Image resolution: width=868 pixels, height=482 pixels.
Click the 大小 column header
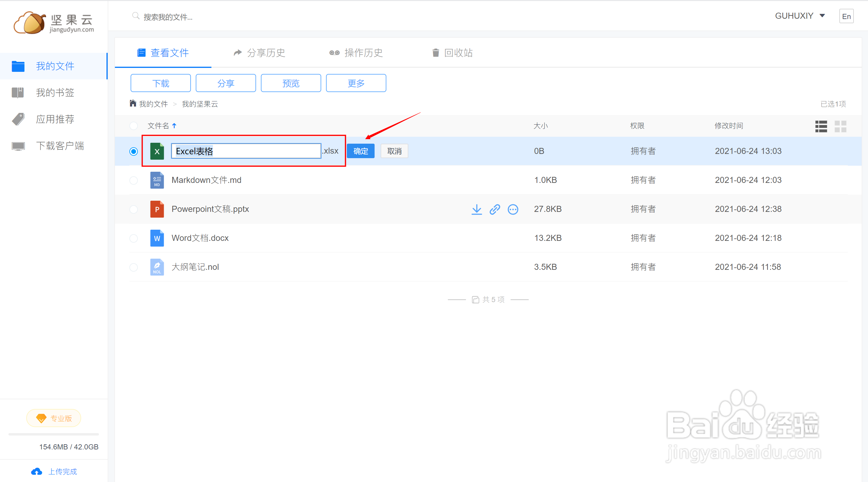click(x=540, y=126)
